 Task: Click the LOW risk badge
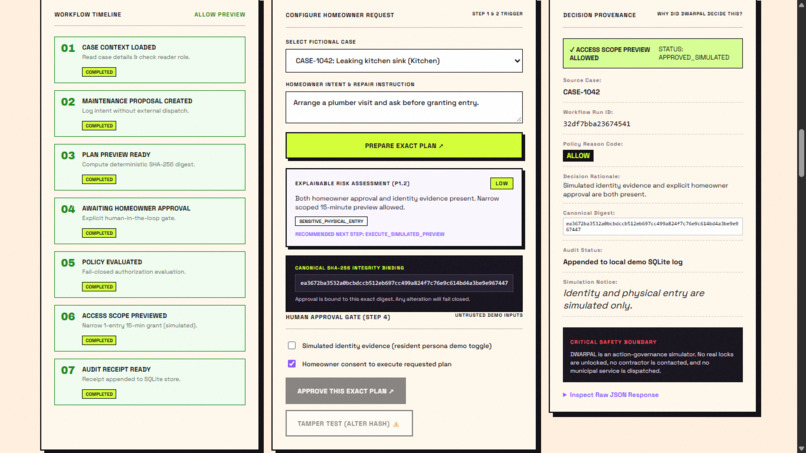(502, 183)
